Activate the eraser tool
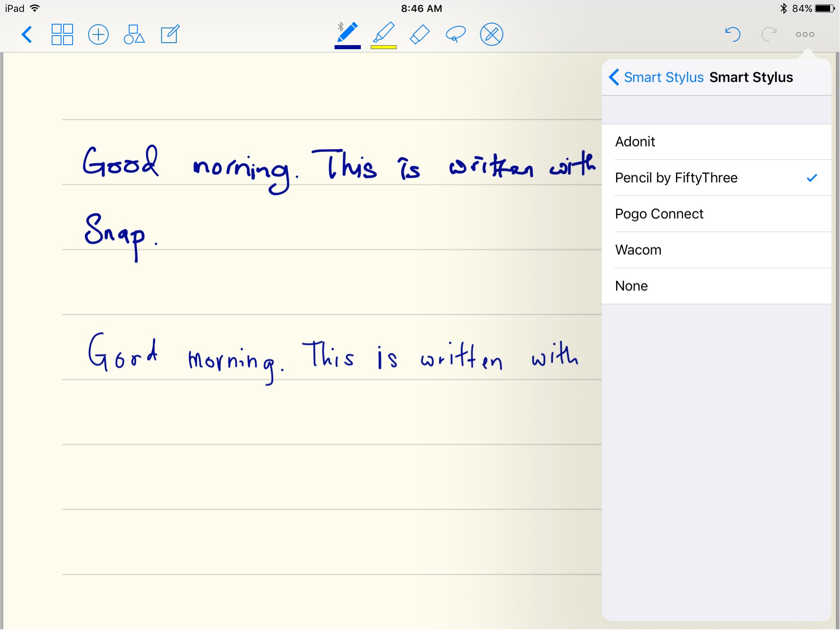 (x=420, y=34)
